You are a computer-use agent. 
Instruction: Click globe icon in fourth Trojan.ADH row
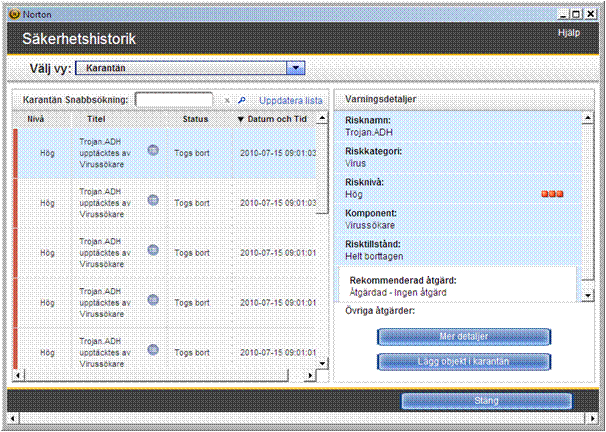(x=153, y=300)
